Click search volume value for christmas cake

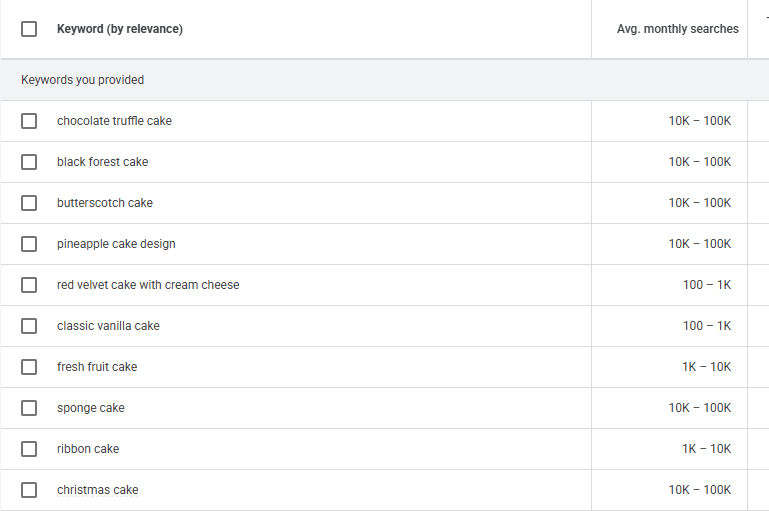pyautogui.click(x=700, y=490)
